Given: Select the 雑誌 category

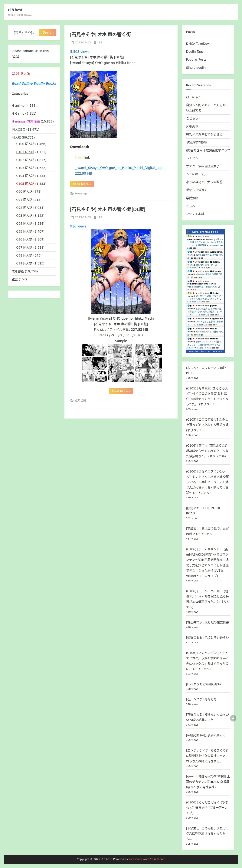Looking at the screenshot, I should (15, 279).
